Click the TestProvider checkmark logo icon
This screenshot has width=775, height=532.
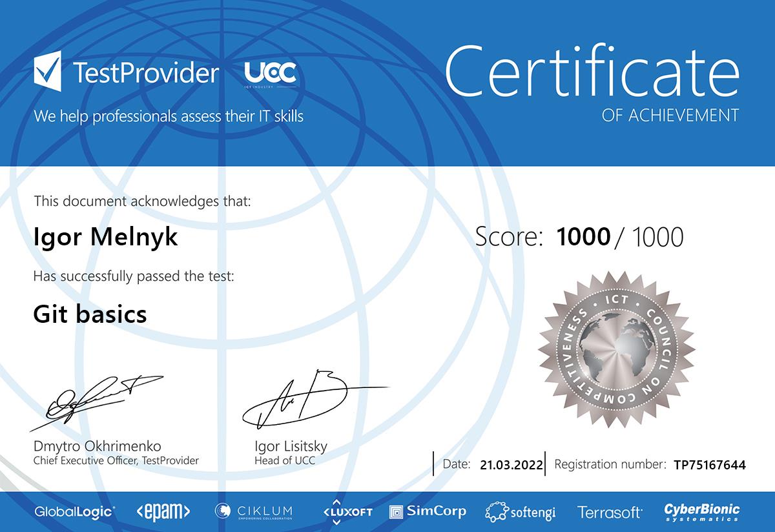(x=48, y=72)
